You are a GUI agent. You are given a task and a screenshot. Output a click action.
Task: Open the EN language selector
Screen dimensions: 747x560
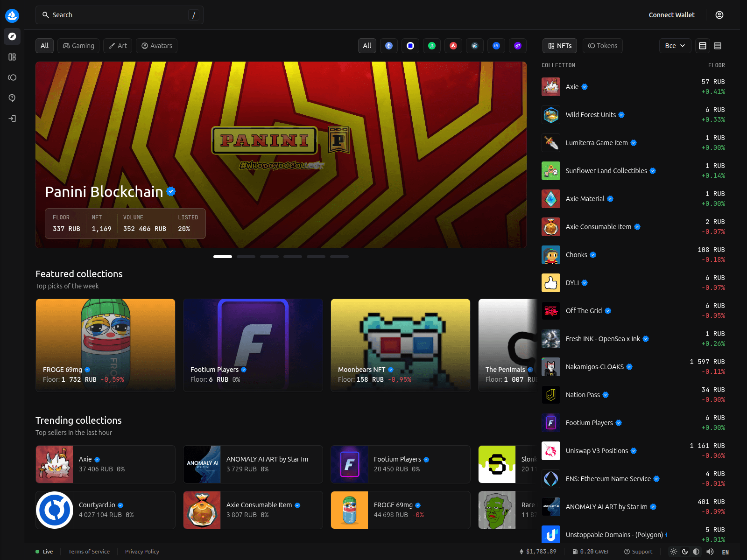pos(725,552)
